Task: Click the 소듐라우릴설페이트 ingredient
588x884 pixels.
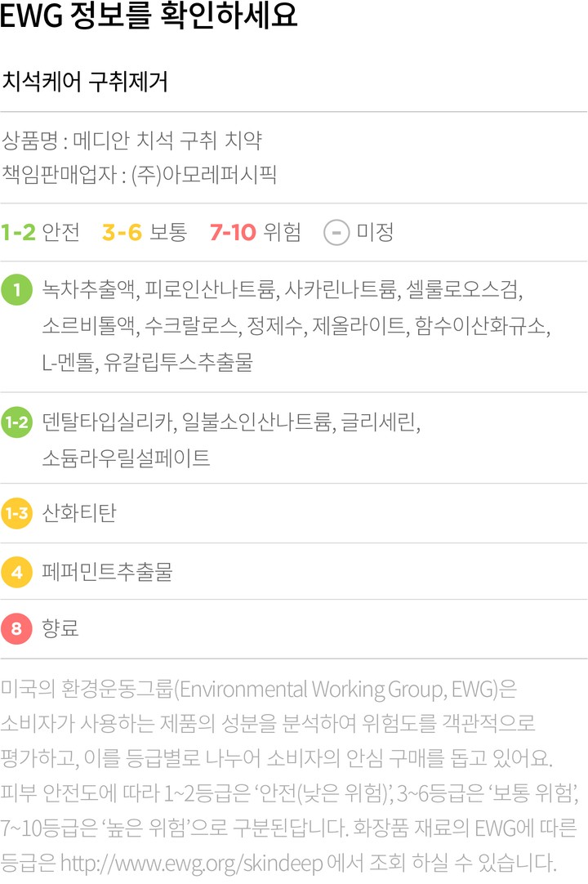Action: (126, 458)
